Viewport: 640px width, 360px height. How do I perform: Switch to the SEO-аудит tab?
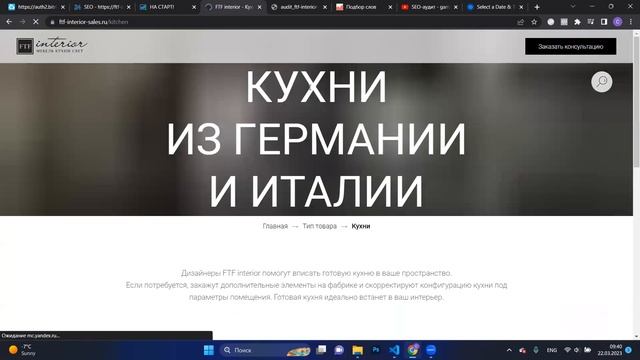click(x=429, y=7)
